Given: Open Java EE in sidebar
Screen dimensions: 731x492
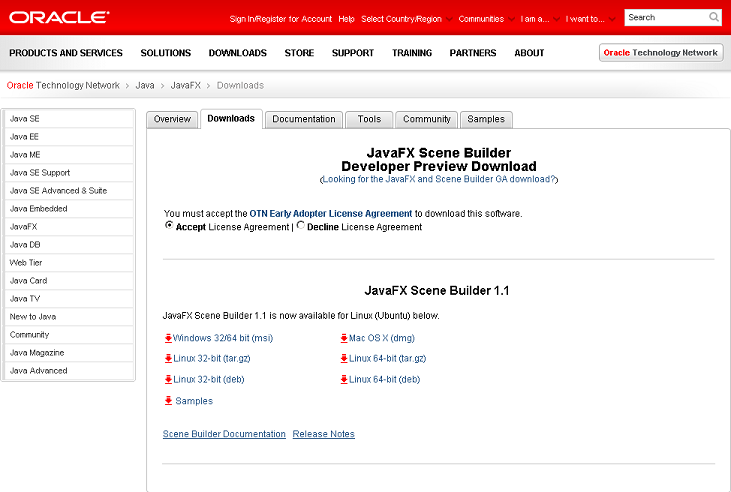Looking at the screenshot, I should click(x=69, y=137).
